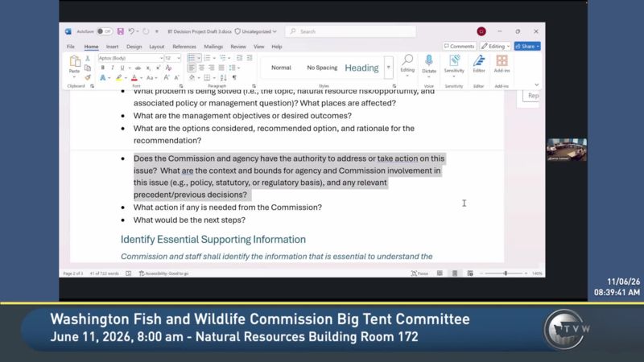Open the Editing find tools
This screenshot has height=362, width=644.
407,65
